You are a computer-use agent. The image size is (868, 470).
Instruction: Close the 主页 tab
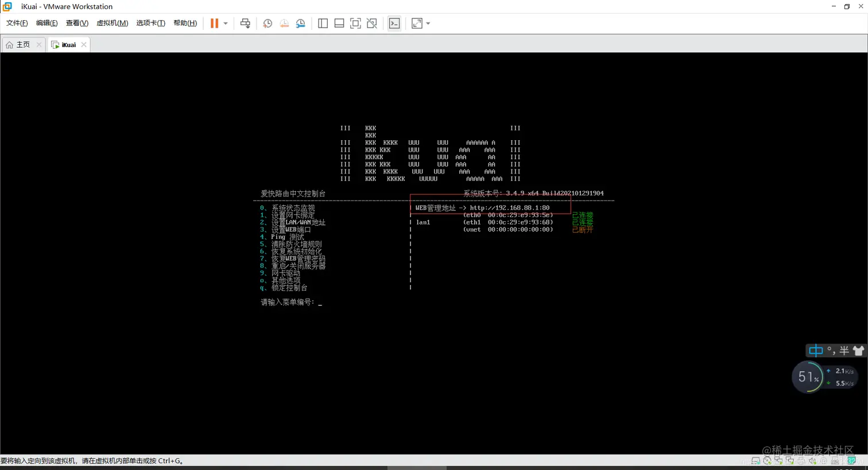39,45
